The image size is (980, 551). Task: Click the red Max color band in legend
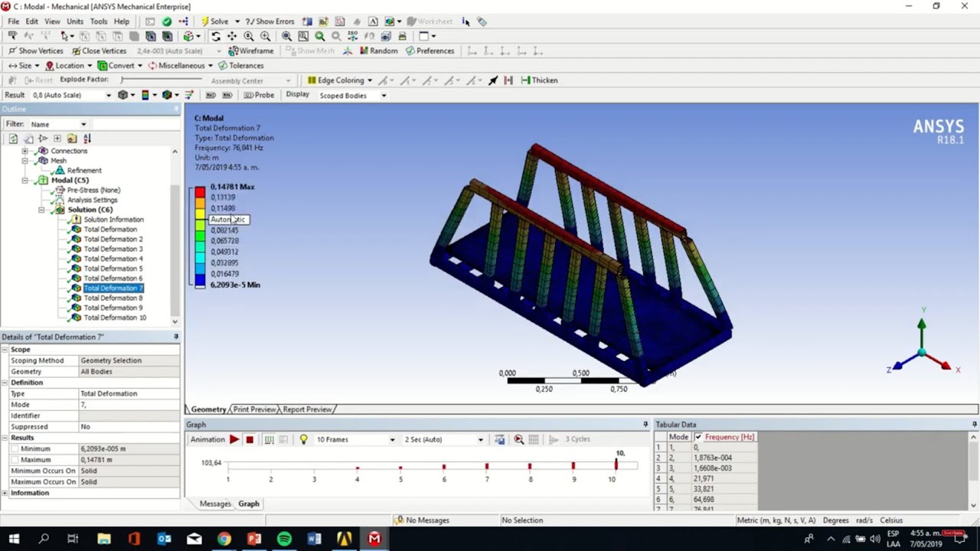point(200,191)
